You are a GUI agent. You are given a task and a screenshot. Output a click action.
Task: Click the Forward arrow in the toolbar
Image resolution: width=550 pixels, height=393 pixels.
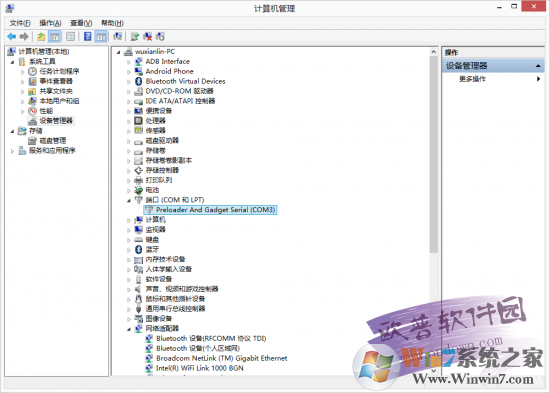click(24, 36)
